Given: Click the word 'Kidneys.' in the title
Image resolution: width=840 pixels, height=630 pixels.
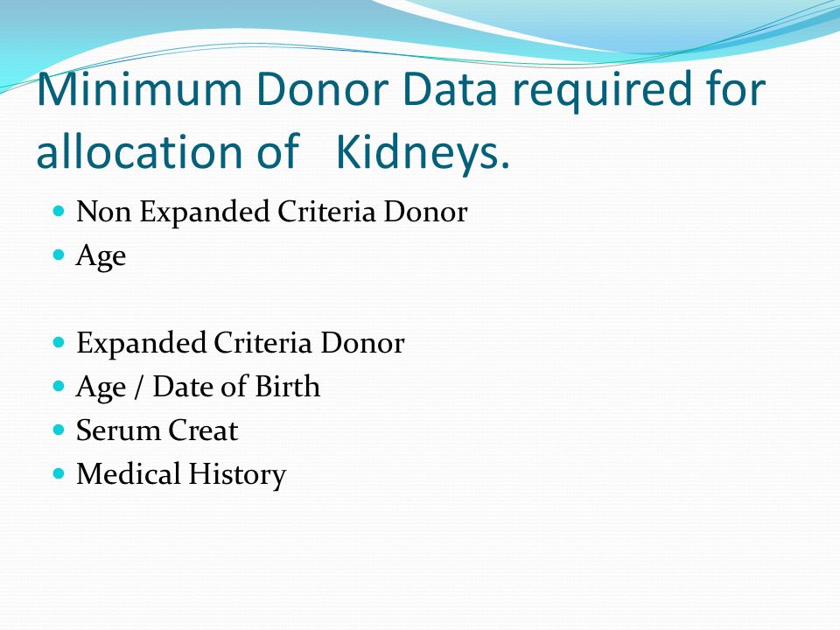Looking at the screenshot, I should point(423,152).
